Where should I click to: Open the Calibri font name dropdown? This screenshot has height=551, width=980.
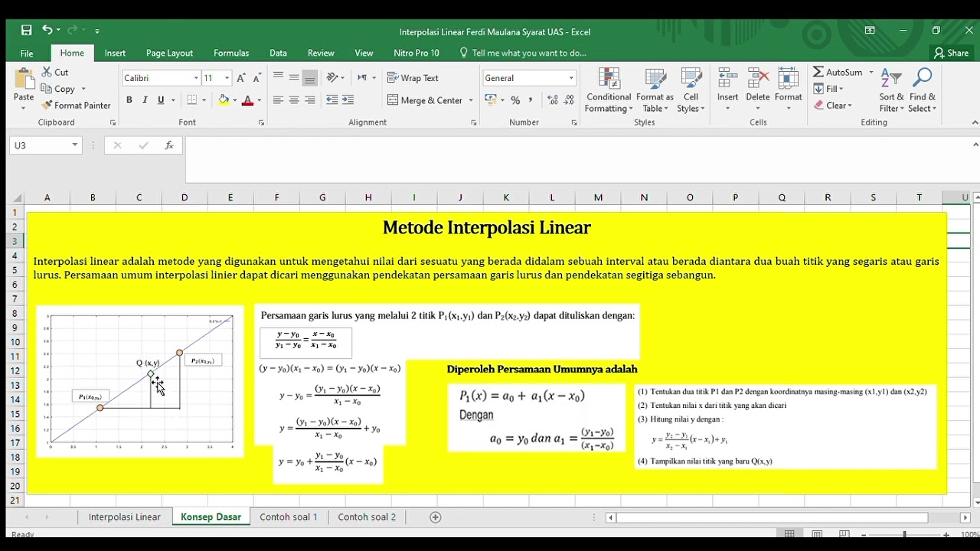point(196,78)
